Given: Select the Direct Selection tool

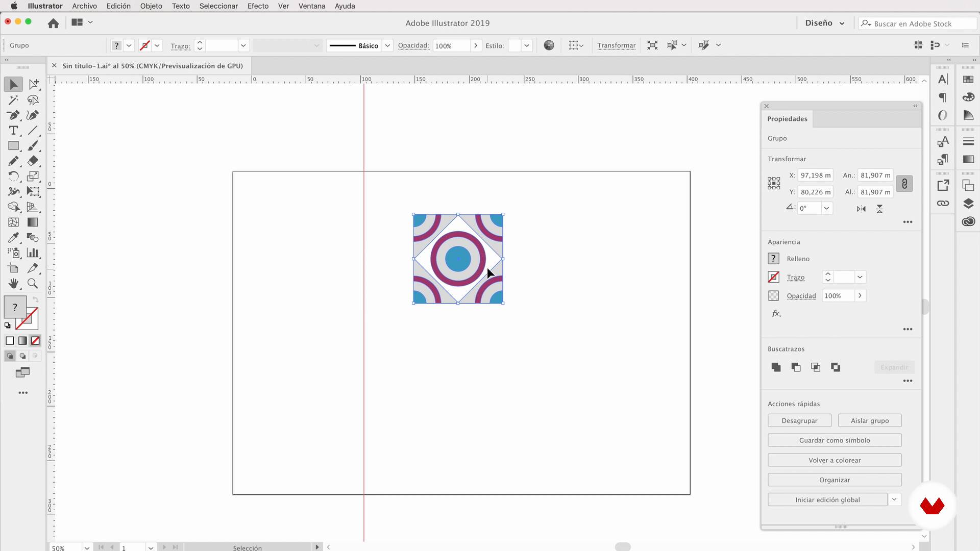Looking at the screenshot, I should [x=33, y=84].
